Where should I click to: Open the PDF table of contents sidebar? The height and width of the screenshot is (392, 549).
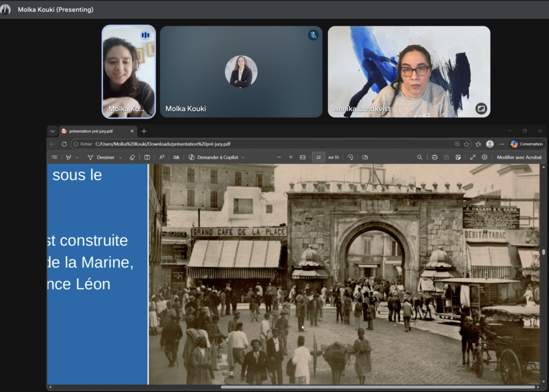54,157
